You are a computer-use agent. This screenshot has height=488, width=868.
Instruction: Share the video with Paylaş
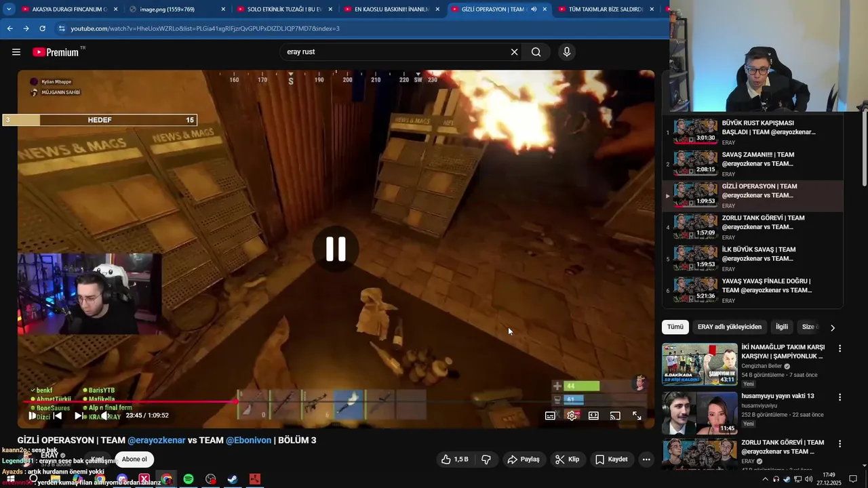pyautogui.click(x=524, y=460)
